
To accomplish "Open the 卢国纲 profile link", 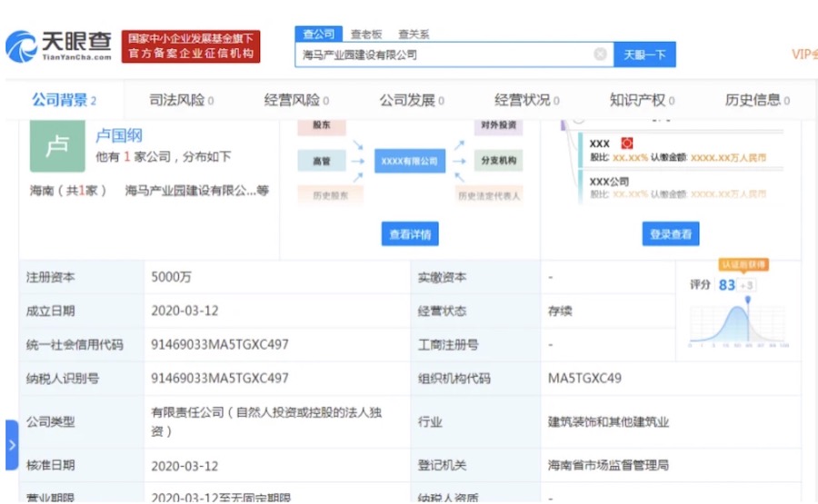I will pyautogui.click(x=119, y=136).
